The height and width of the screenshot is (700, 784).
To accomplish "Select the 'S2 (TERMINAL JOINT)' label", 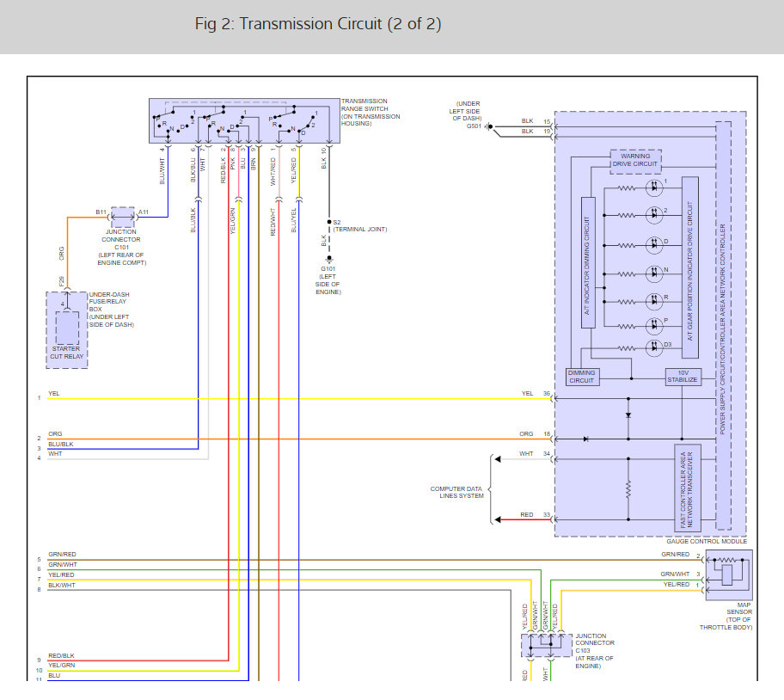I will [359, 225].
